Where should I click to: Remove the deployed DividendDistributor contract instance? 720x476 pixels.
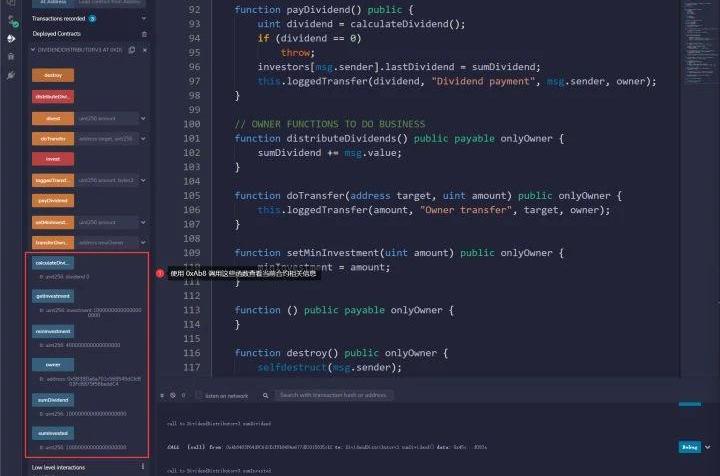click(x=144, y=48)
